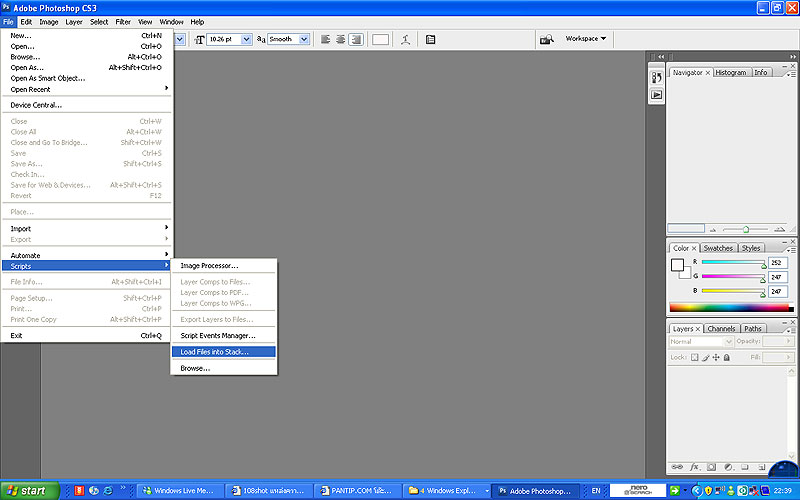The height and width of the screenshot is (500, 800).
Task: Switch to the Channels tab
Action: (x=721, y=329)
